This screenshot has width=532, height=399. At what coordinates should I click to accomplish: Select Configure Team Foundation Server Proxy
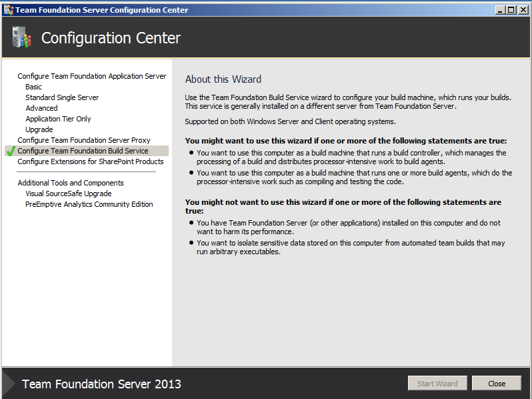(84, 140)
